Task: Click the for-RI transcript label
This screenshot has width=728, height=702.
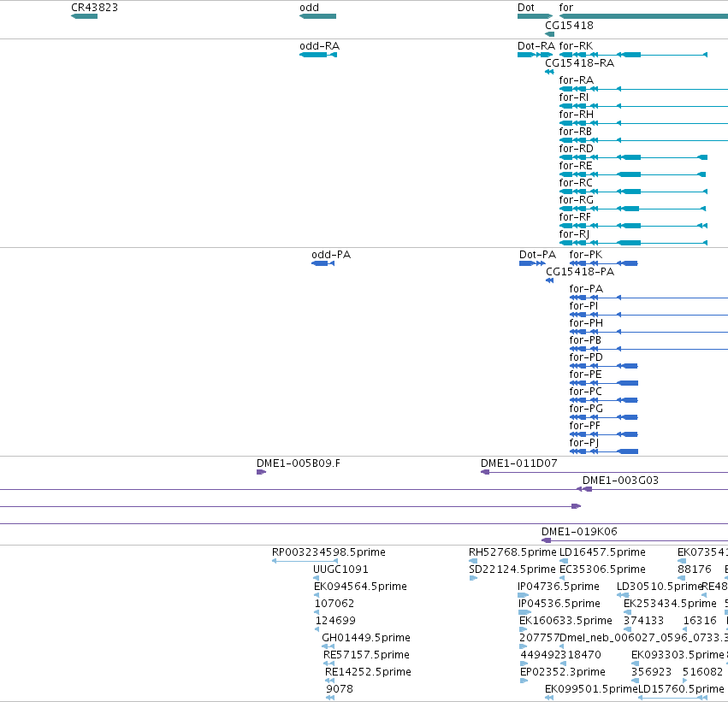Action: (573, 97)
